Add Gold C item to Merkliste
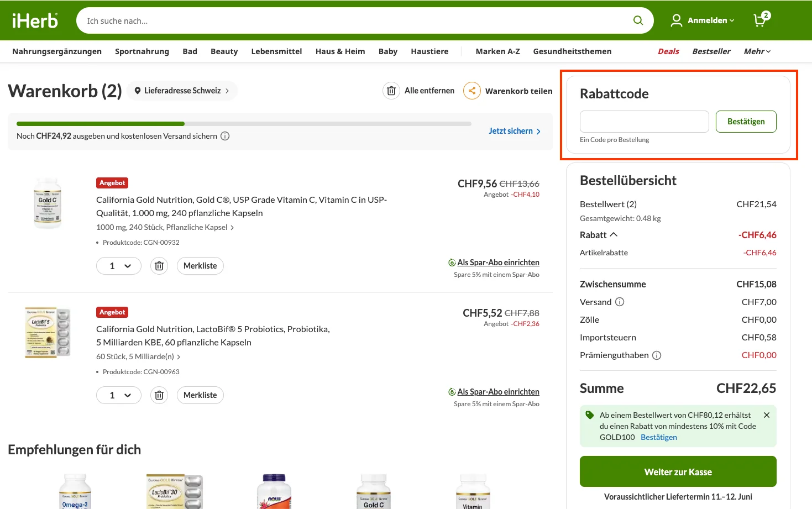Screen dimensions: 812x509 point(200,266)
